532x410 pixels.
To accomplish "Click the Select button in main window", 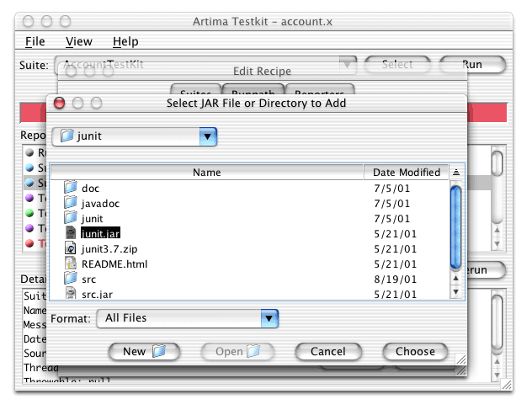I will tap(397, 65).
